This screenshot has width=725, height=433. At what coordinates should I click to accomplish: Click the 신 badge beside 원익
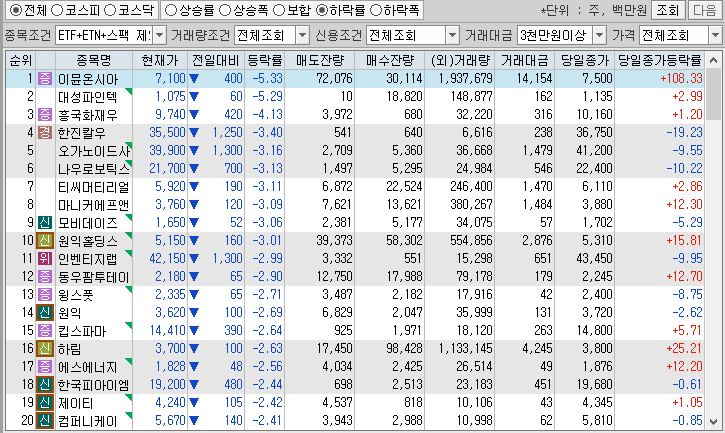[45, 313]
